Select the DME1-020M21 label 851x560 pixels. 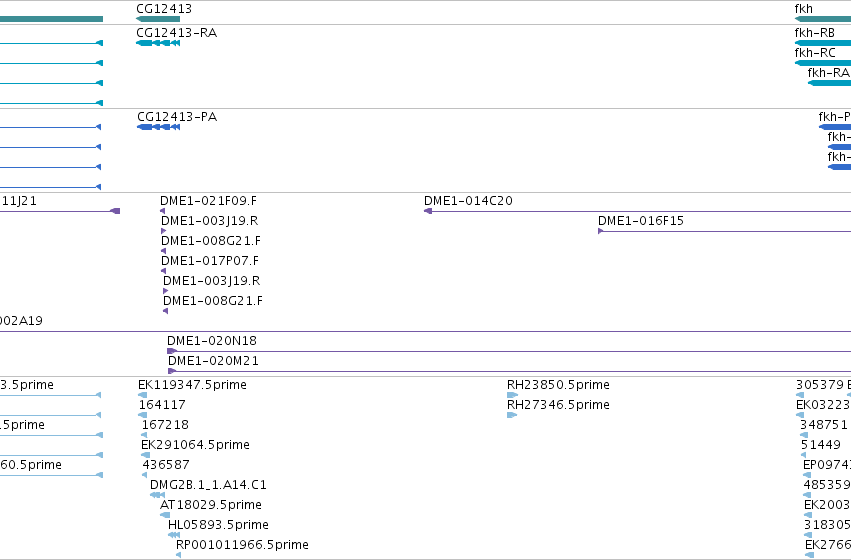213,361
